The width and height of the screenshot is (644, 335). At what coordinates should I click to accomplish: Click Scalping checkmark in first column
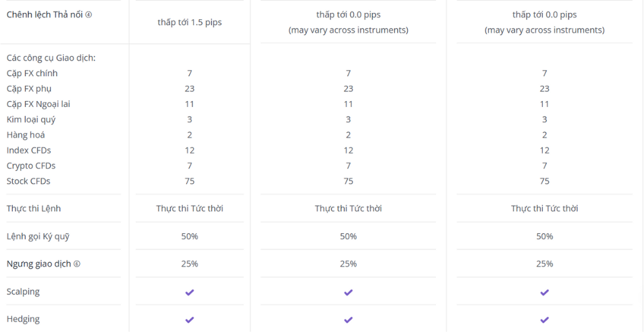(x=189, y=292)
